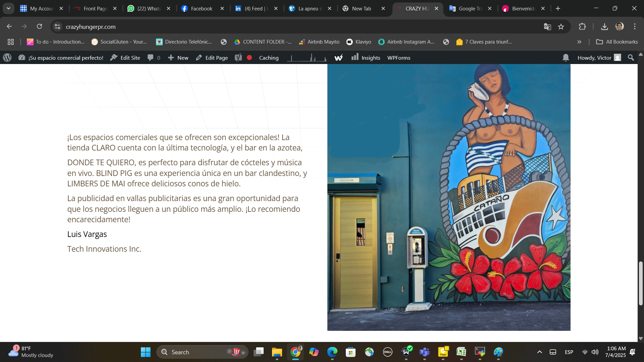Open the weather widget showing 81°F

[31, 352]
